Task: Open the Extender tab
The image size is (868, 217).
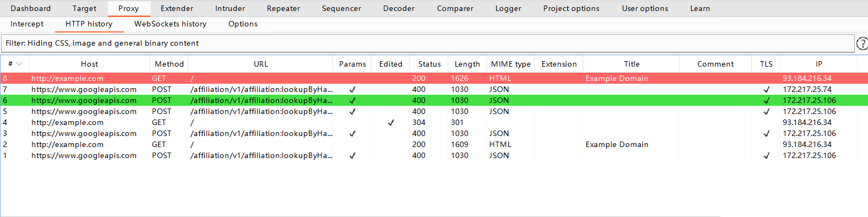Action: point(177,8)
